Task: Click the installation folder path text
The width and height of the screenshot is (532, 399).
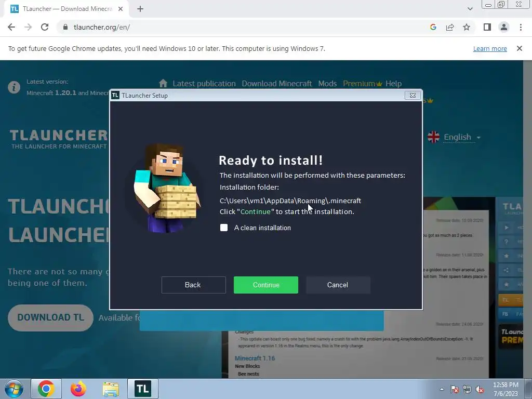Action: pyautogui.click(x=290, y=201)
